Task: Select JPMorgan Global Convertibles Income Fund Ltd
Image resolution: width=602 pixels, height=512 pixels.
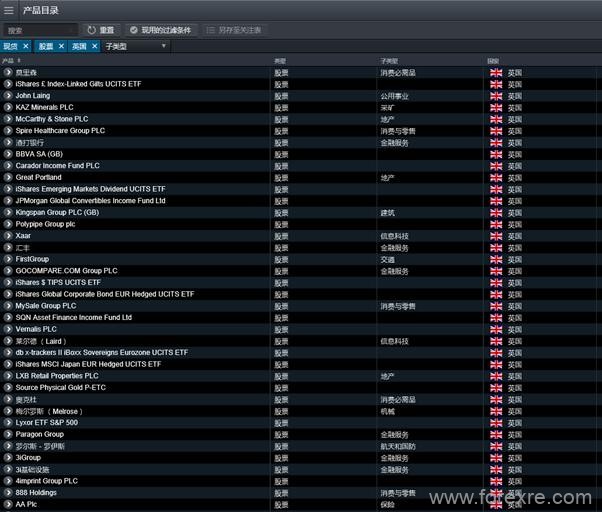Action: (x=90, y=200)
